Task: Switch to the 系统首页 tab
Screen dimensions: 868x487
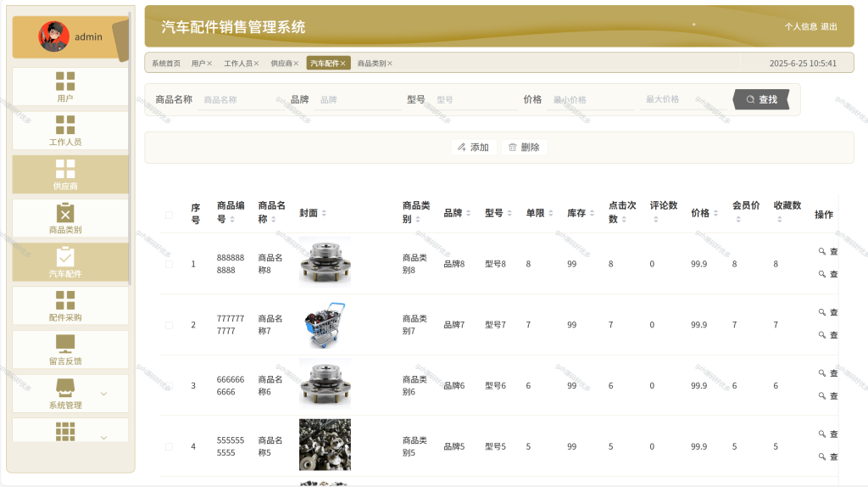Action: [x=166, y=64]
